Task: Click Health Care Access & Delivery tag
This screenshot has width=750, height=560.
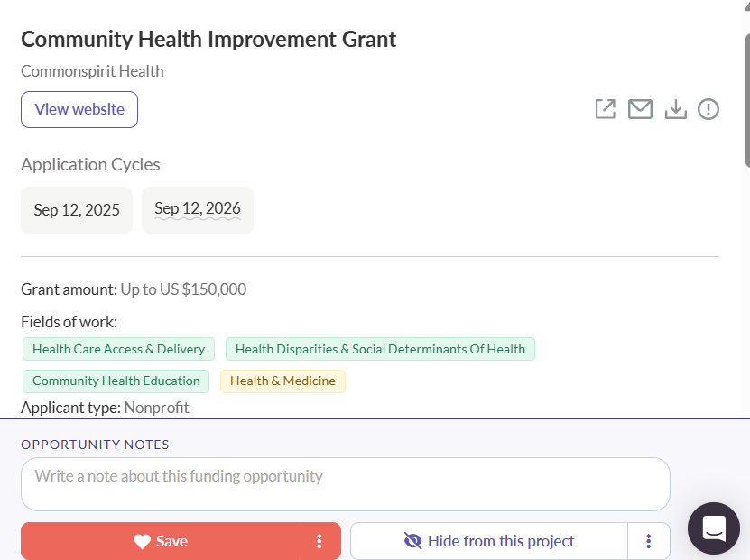Action: tap(118, 349)
